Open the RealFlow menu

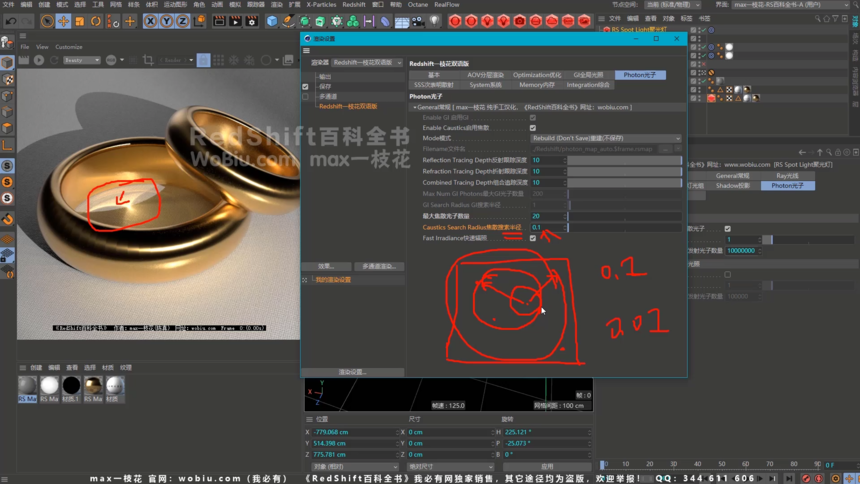pos(447,4)
